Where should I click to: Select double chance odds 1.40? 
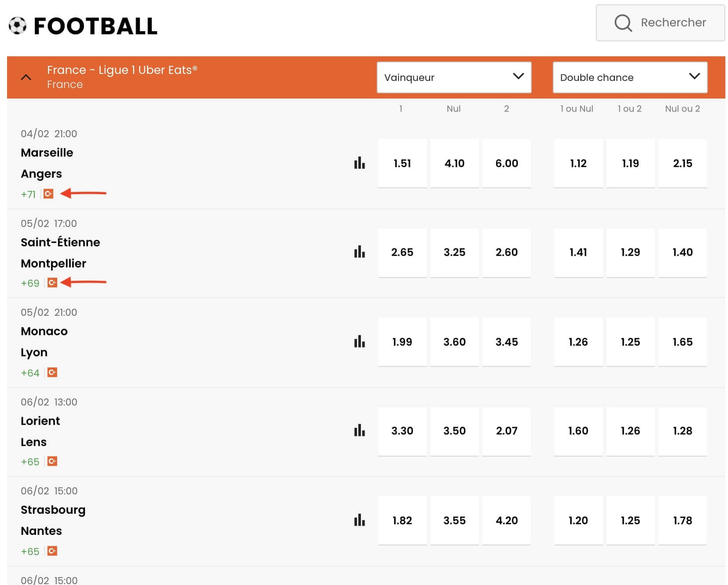coord(683,252)
